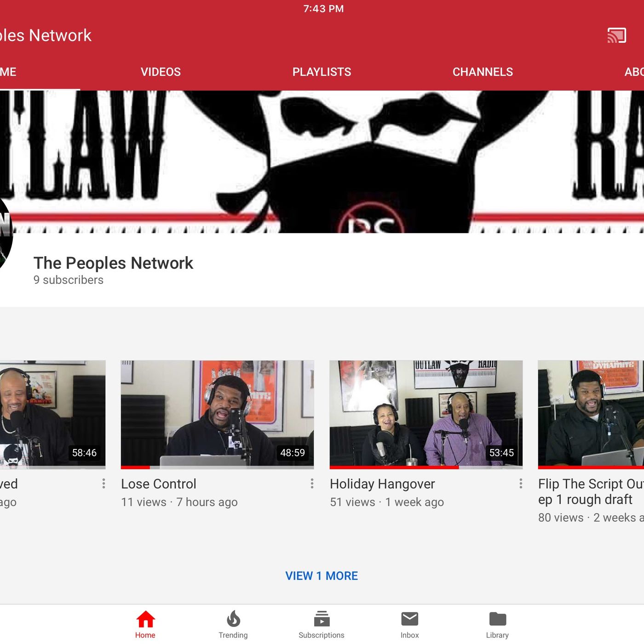The height and width of the screenshot is (644, 644).
Task: Open options menu for Lose Control video
Action: click(312, 483)
